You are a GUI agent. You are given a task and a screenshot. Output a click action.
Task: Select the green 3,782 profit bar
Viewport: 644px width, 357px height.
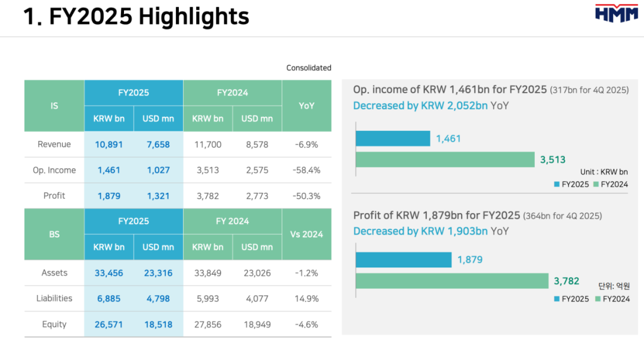(452, 281)
